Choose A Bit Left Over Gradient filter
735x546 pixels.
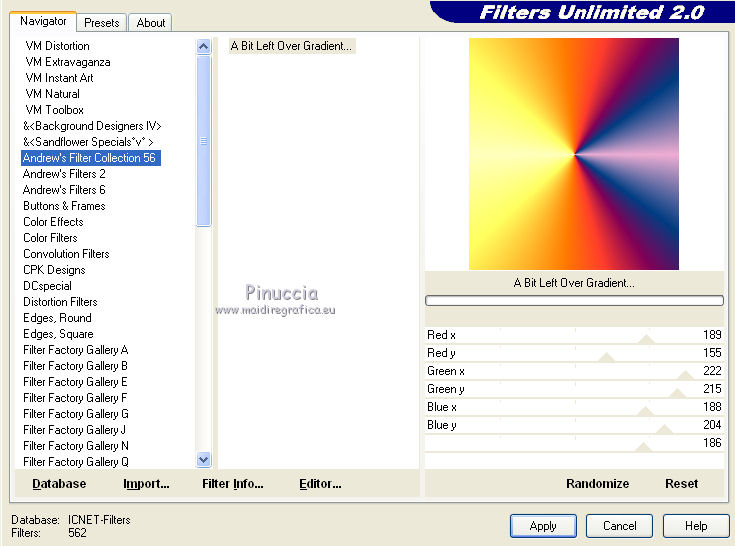pyautogui.click(x=291, y=46)
